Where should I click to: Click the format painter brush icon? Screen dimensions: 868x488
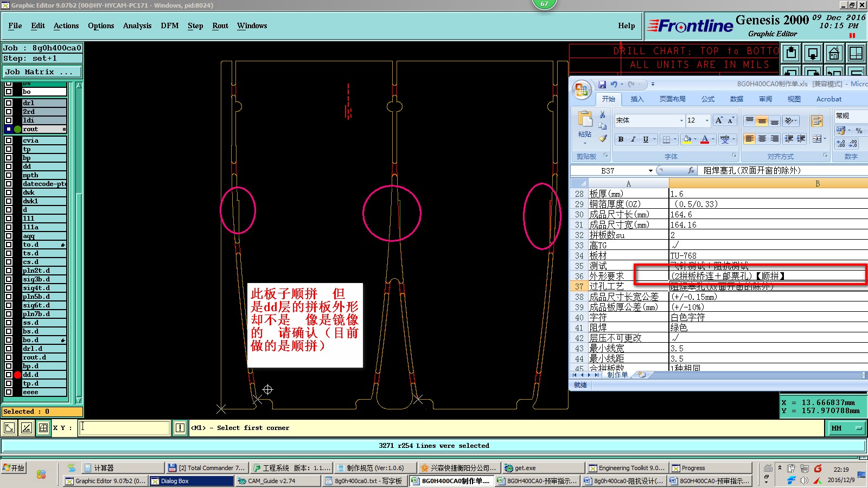point(603,139)
